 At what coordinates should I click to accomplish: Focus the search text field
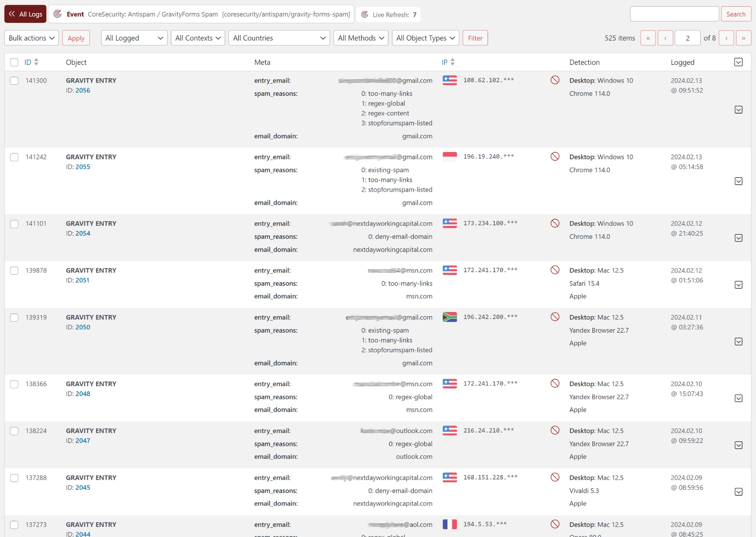[x=674, y=14]
